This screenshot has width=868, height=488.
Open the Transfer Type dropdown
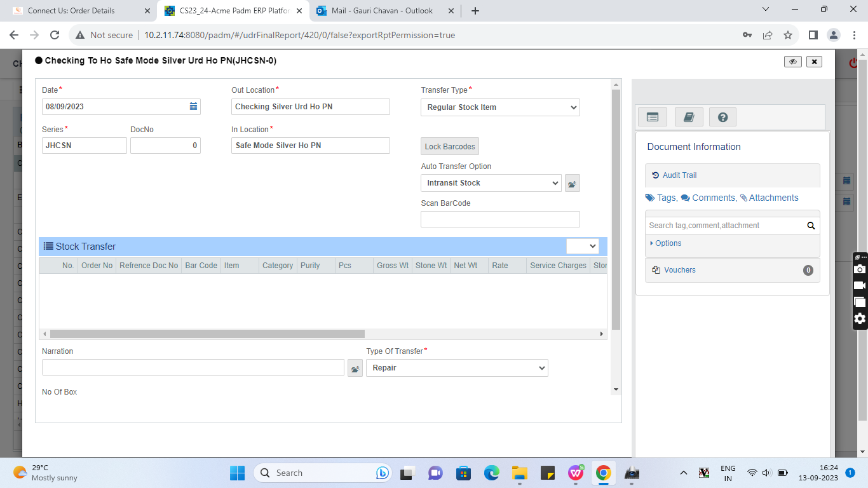click(x=500, y=107)
